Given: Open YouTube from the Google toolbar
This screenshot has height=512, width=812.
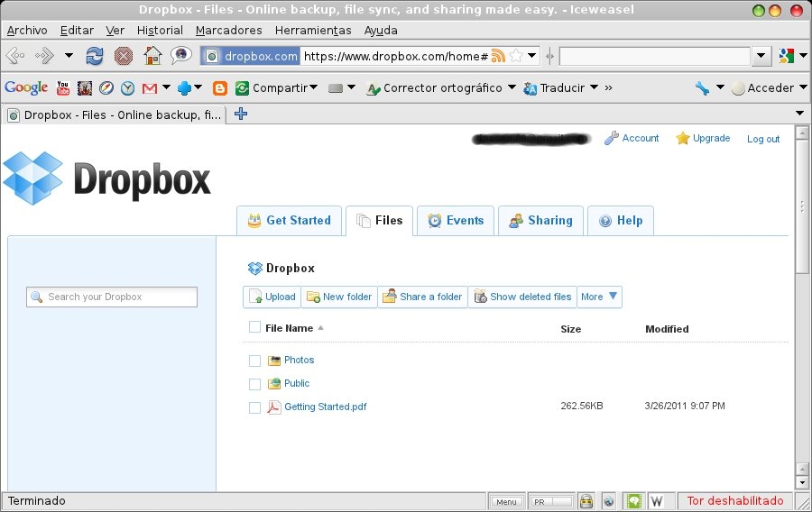Looking at the screenshot, I should pyautogui.click(x=62, y=88).
